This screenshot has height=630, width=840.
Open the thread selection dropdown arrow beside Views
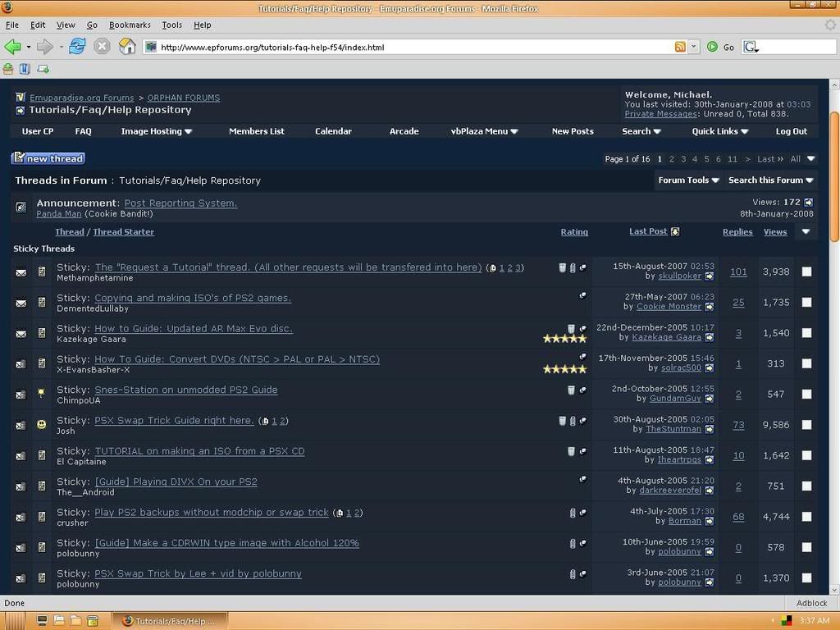click(806, 231)
